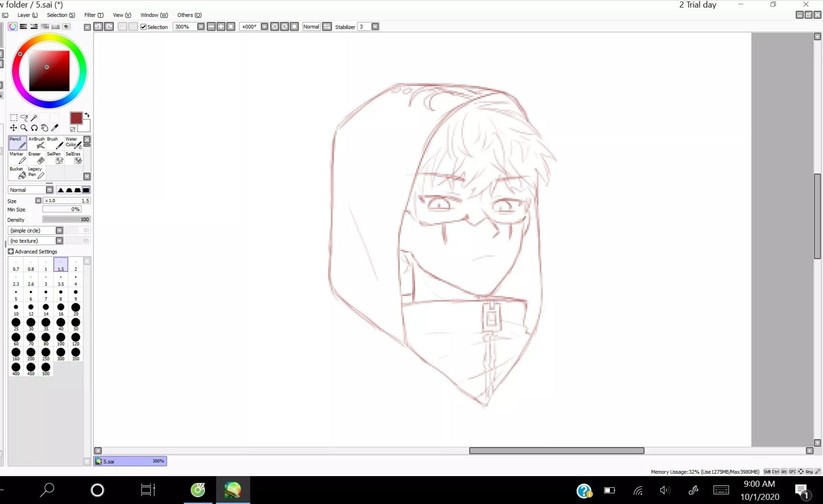
Task: Open the Size multiplier dropdown
Action: [x=38, y=201]
